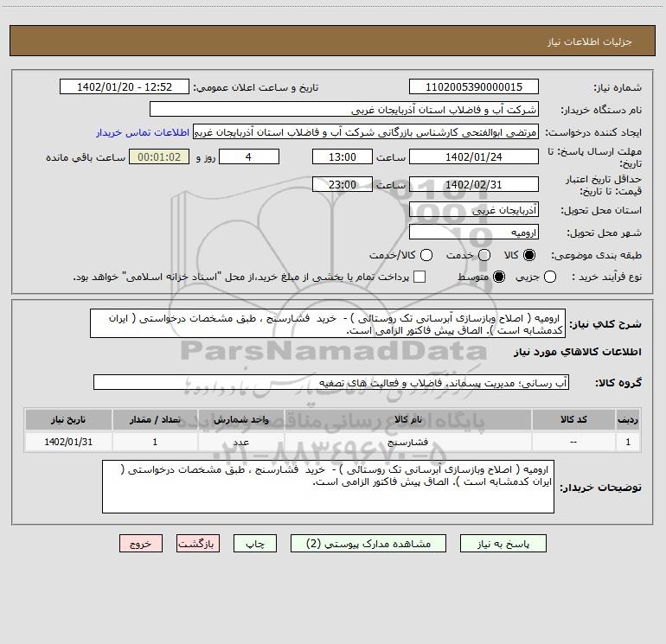Click the response deadline date 1402/01/24
The image size is (666, 644).
(x=474, y=156)
